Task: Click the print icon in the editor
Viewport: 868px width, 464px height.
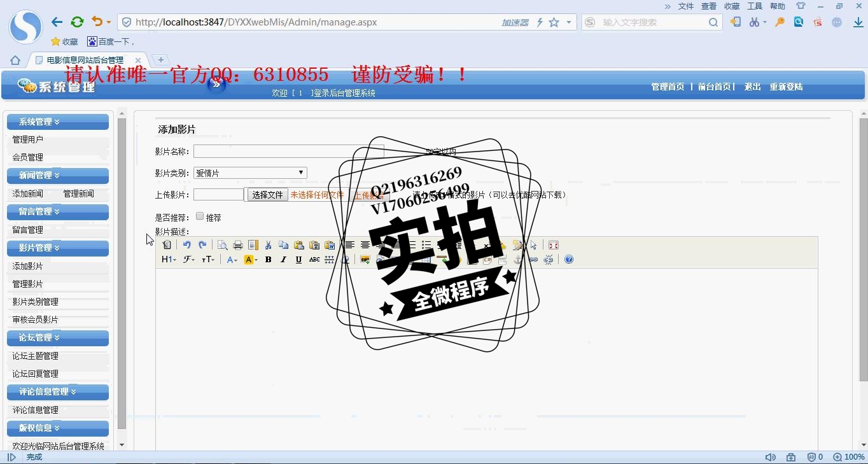Action: 238,245
